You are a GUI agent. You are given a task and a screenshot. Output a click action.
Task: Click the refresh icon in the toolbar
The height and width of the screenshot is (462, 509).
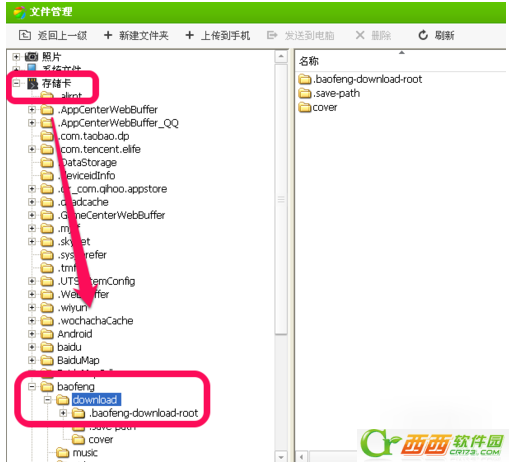click(423, 35)
